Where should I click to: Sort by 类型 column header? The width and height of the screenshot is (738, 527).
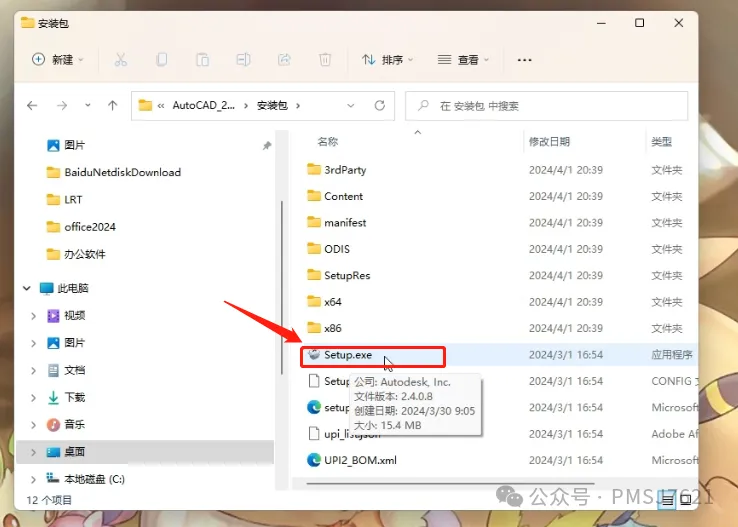click(661, 142)
